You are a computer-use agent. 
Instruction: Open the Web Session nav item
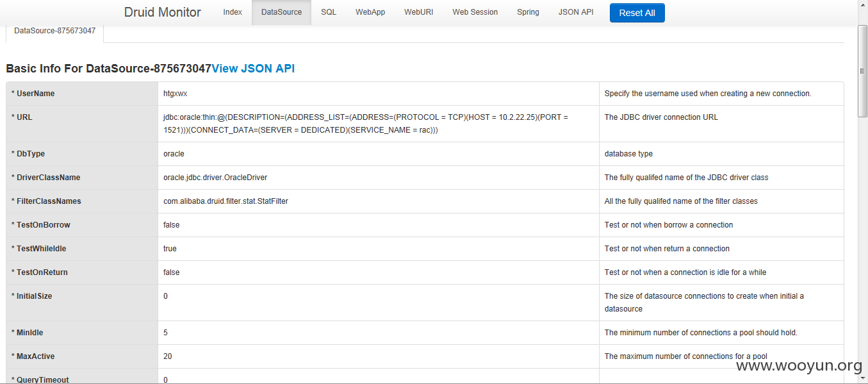475,12
